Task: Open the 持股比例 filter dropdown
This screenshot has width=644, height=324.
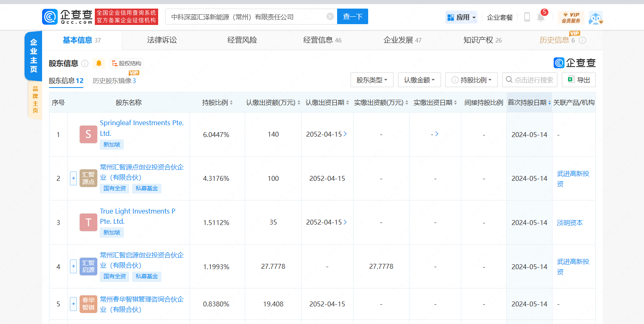Action: (x=471, y=80)
